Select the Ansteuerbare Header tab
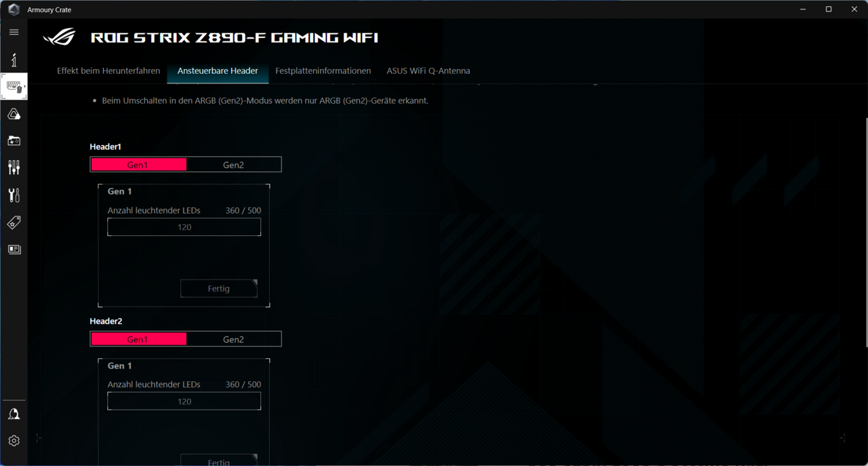This screenshot has width=868, height=466. 218,71
